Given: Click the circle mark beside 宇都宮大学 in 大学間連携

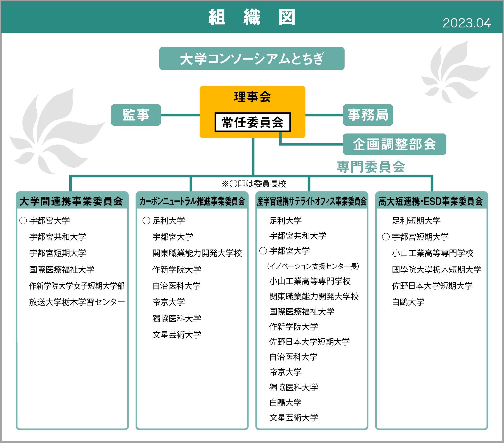Looking at the screenshot, I should [x=23, y=221].
